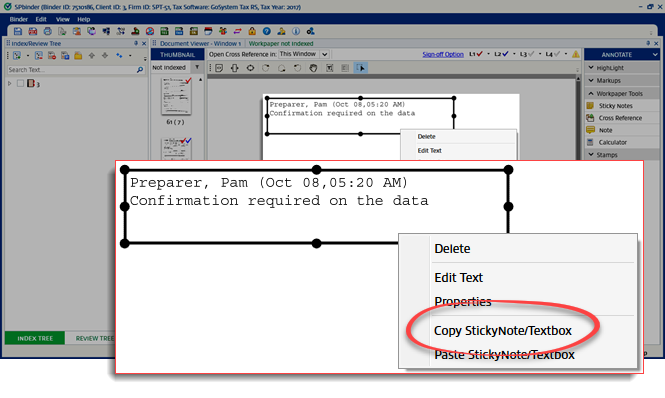Viewport: 665px width, 398px height.
Task: Click the Print icon in main toolbar
Action: click(x=48, y=31)
